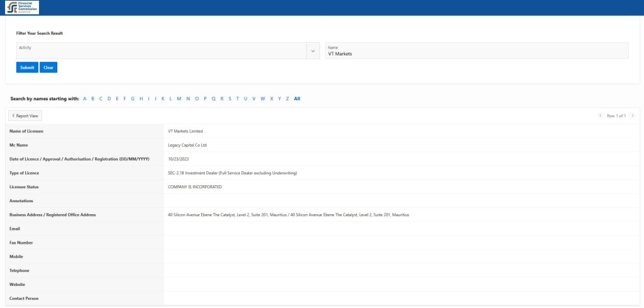This screenshot has height=308, width=644.
Task: Filter names starting with letter V
Action: (254, 99)
